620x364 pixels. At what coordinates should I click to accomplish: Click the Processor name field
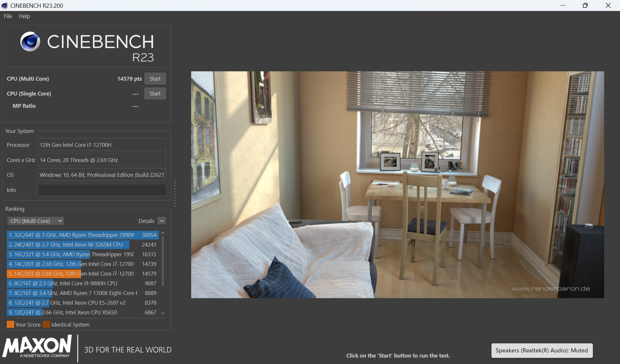point(102,145)
